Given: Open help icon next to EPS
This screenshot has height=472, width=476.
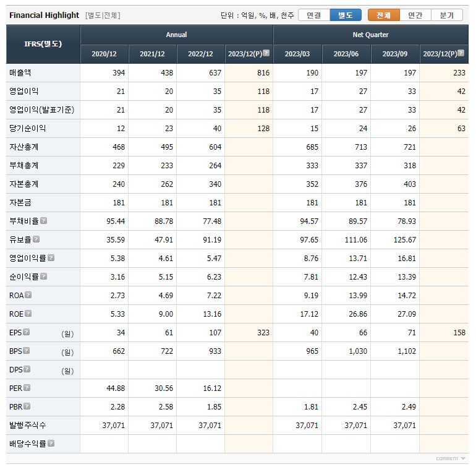Looking at the screenshot, I should point(27,332).
